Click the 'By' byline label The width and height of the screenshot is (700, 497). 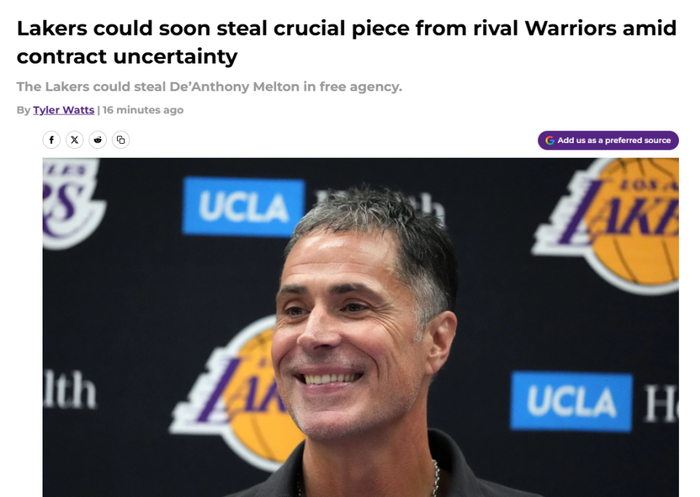click(x=23, y=110)
